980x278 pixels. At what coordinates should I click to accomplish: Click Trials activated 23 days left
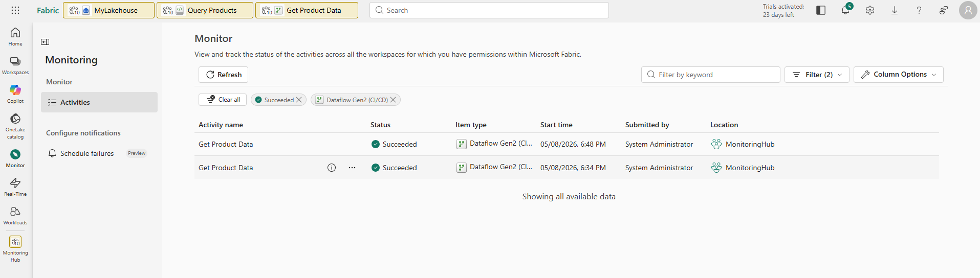(x=783, y=11)
